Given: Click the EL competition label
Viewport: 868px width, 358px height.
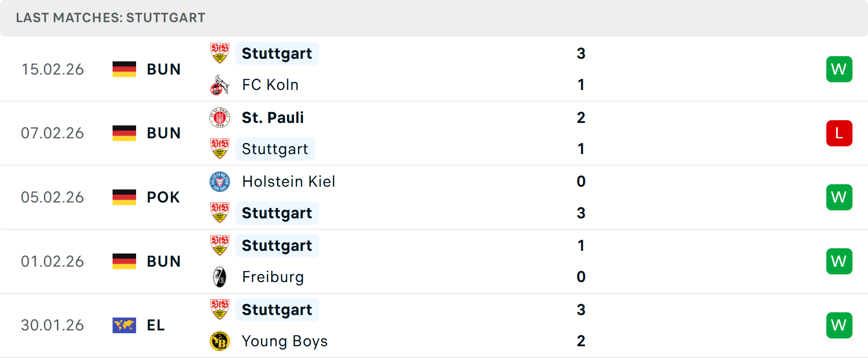Looking at the screenshot, I should [156, 325].
